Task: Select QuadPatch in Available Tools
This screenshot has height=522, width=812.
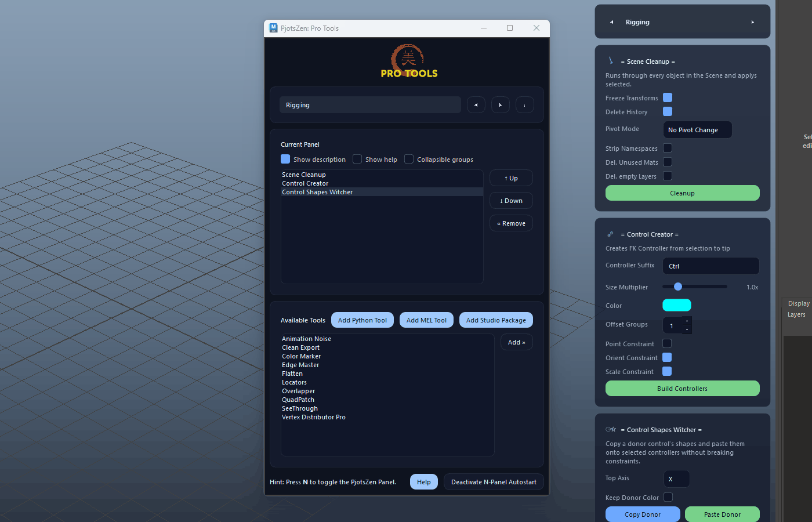Action: (387, 400)
